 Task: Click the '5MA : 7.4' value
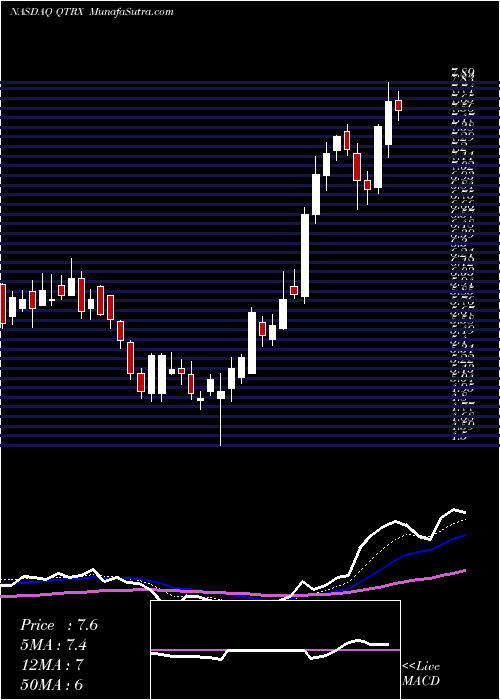(54, 645)
